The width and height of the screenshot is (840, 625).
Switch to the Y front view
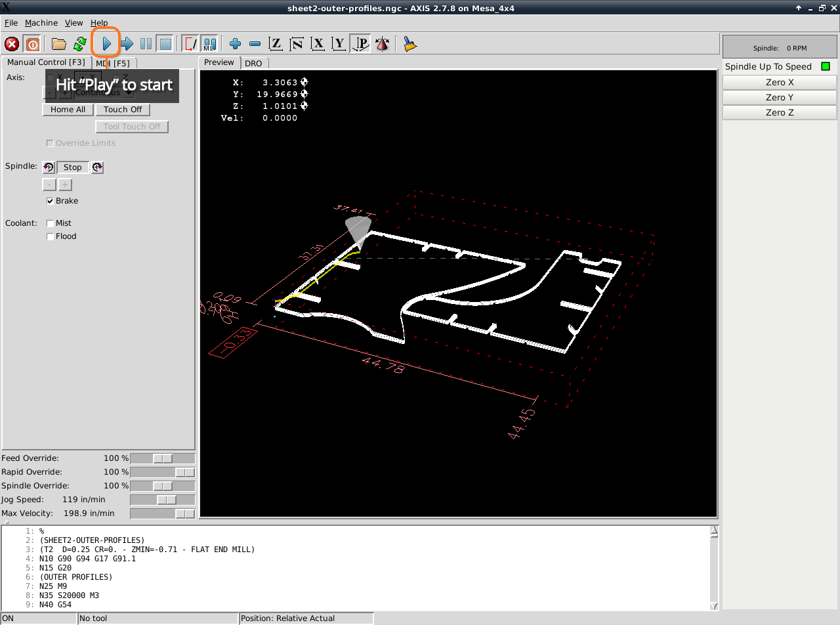[339, 44]
